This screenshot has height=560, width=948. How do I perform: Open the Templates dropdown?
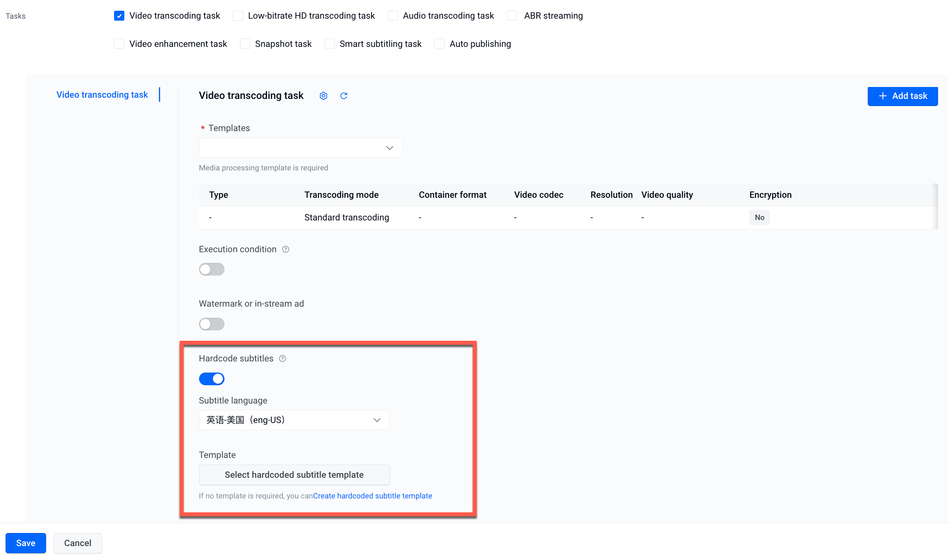[x=300, y=148]
